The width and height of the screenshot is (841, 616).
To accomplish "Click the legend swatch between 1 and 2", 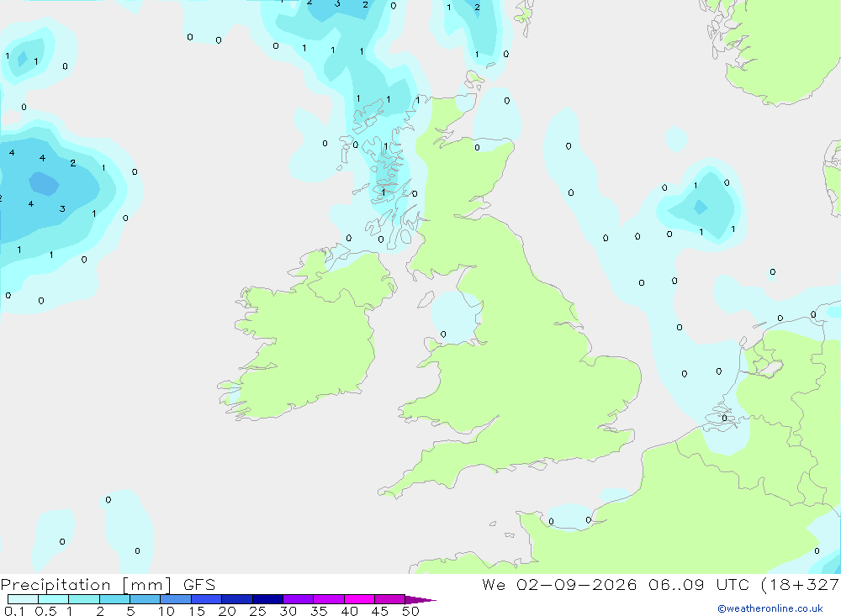I will pyautogui.click(x=84, y=599).
